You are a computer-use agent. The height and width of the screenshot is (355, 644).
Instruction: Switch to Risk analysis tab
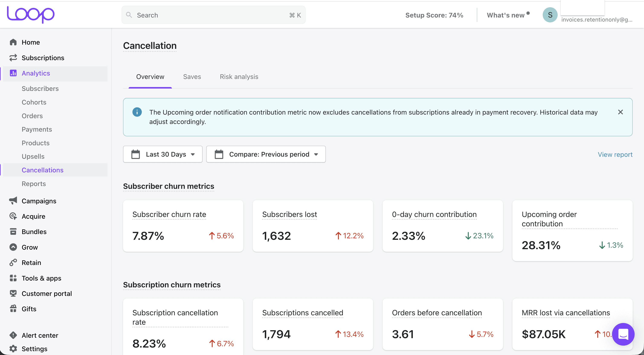(239, 77)
